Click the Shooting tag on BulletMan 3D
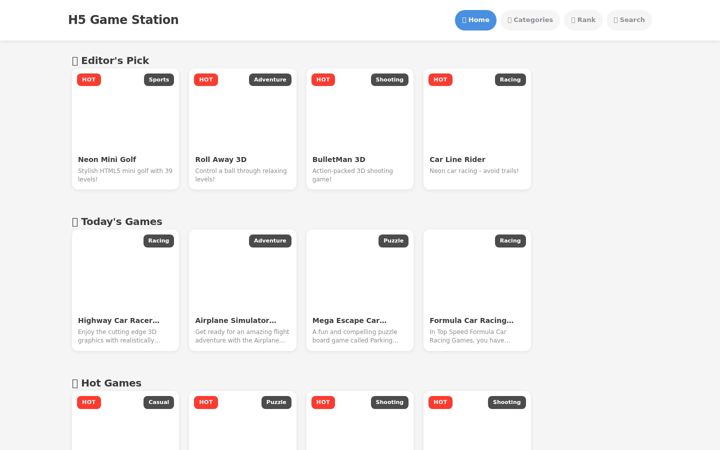720x450 pixels. (x=389, y=80)
